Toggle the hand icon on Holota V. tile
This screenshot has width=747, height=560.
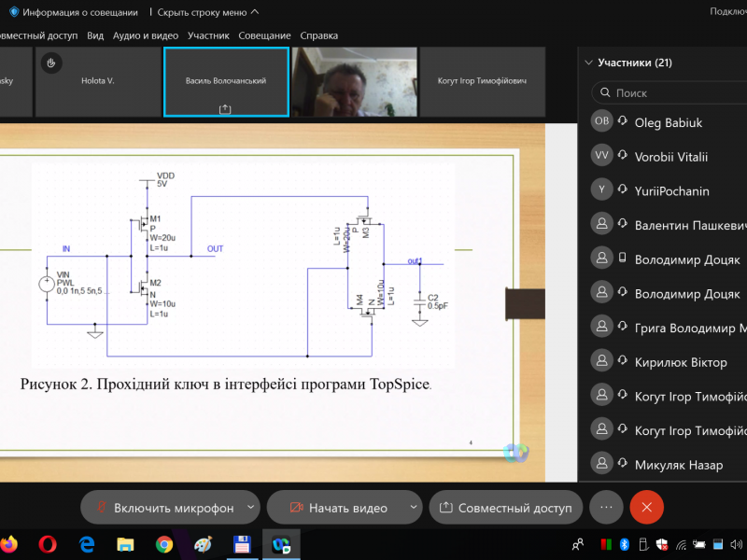click(x=53, y=63)
